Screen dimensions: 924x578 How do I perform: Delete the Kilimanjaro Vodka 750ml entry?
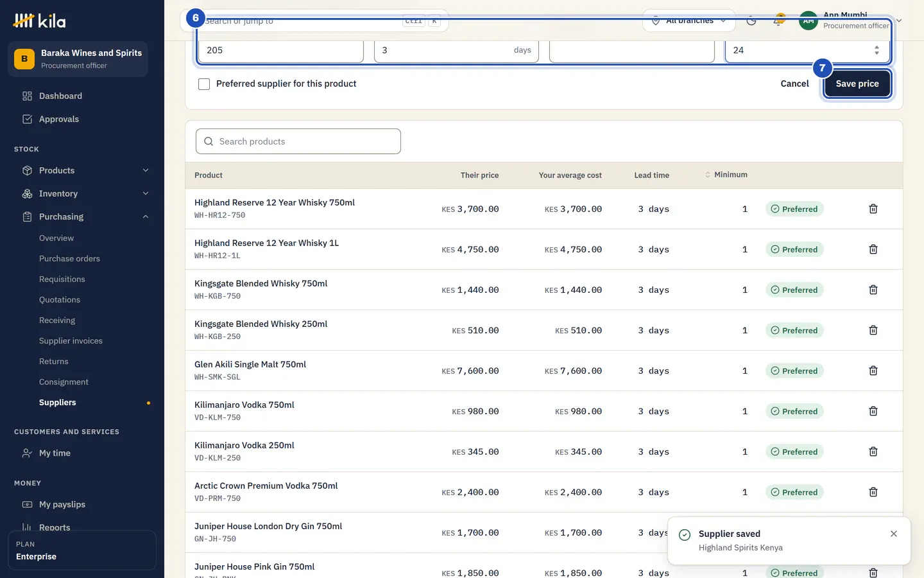coord(873,411)
